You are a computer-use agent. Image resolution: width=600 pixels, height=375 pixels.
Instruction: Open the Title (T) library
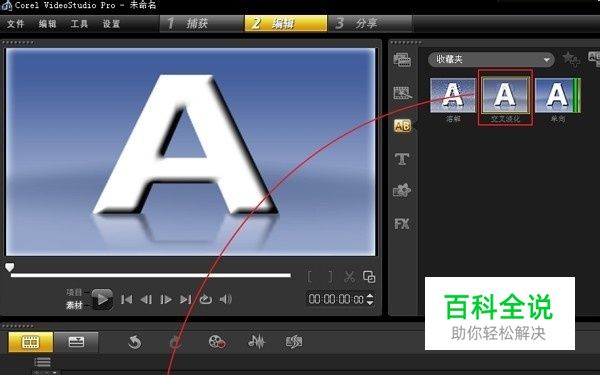tap(402, 158)
